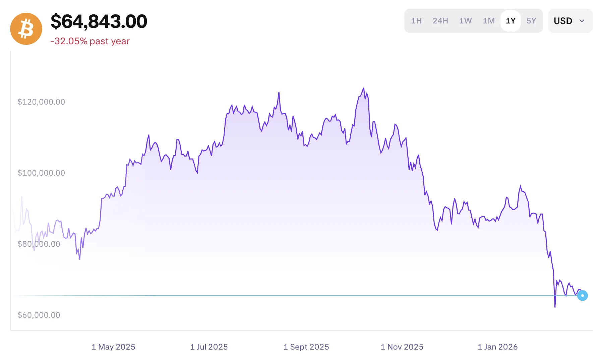Click the 1 Sept 2025 date label
Screen dimensions: 602x364
[306, 347]
